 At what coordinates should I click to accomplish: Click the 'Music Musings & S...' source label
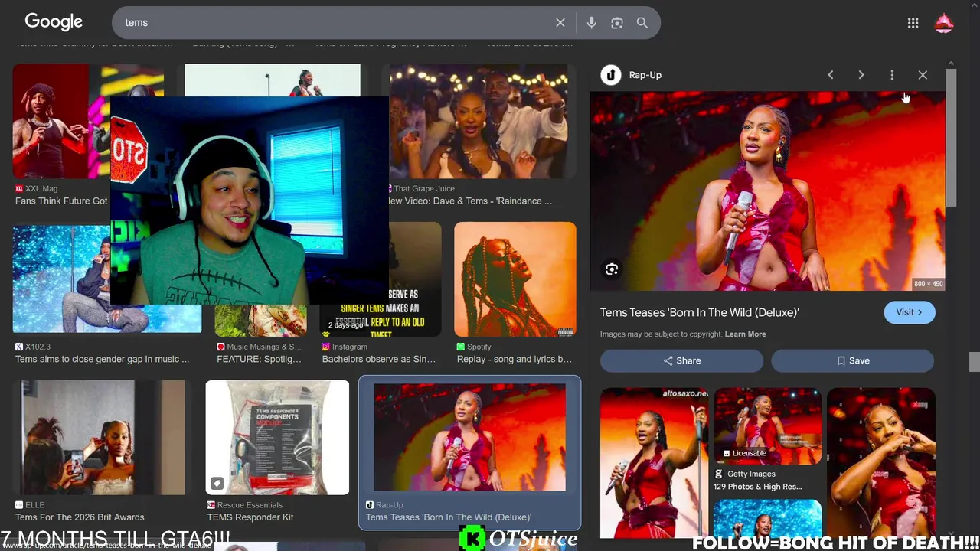(263, 347)
